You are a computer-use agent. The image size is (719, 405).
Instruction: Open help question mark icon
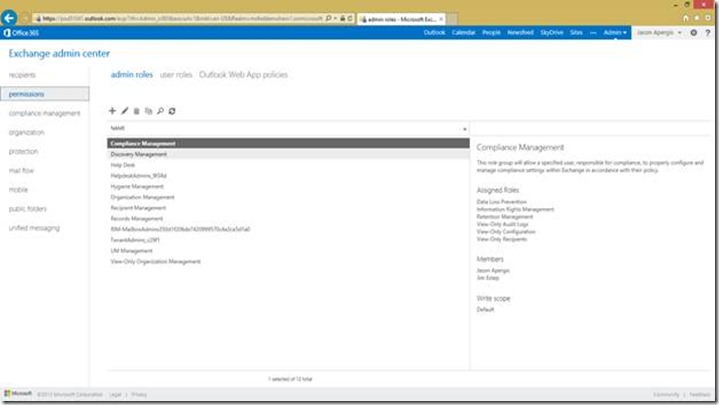click(708, 33)
